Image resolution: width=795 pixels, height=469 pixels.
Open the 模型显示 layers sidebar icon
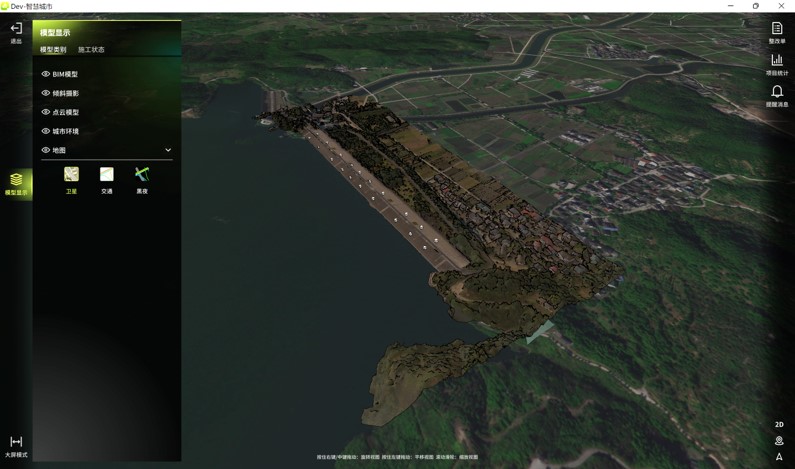pos(16,180)
